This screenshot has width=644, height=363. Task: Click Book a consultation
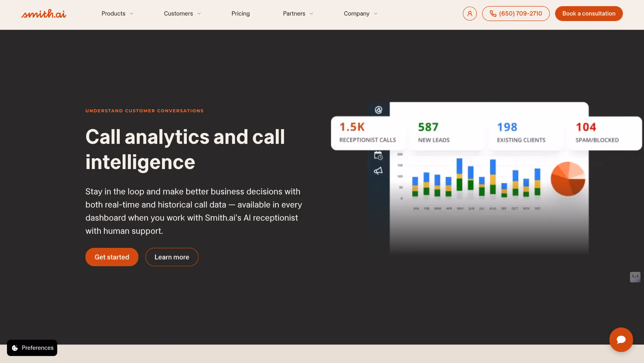(589, 14)
